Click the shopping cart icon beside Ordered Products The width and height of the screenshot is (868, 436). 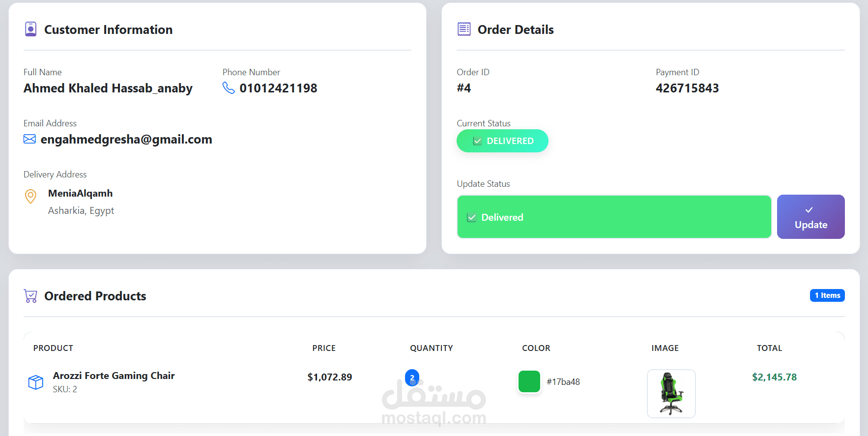click(30, 296)
